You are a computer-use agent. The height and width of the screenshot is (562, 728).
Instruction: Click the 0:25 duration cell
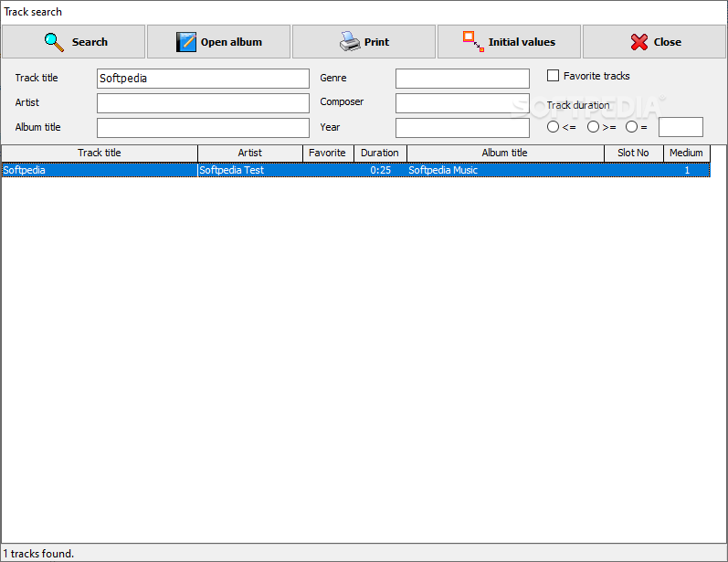[380, 170]
